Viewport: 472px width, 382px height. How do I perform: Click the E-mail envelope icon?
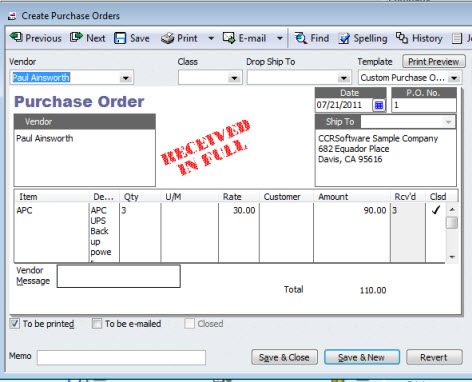229,38
